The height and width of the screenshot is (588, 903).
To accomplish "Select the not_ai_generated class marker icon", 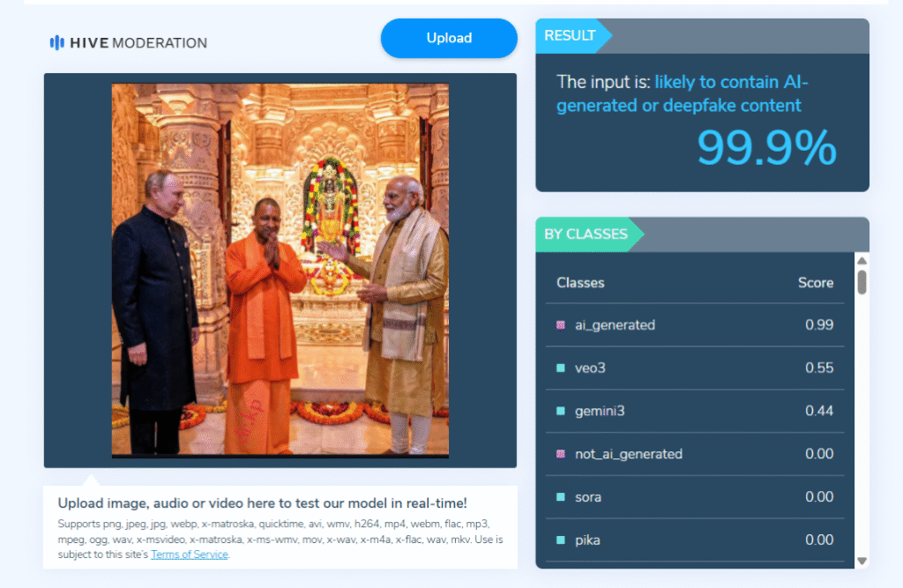I will point(561,454).
